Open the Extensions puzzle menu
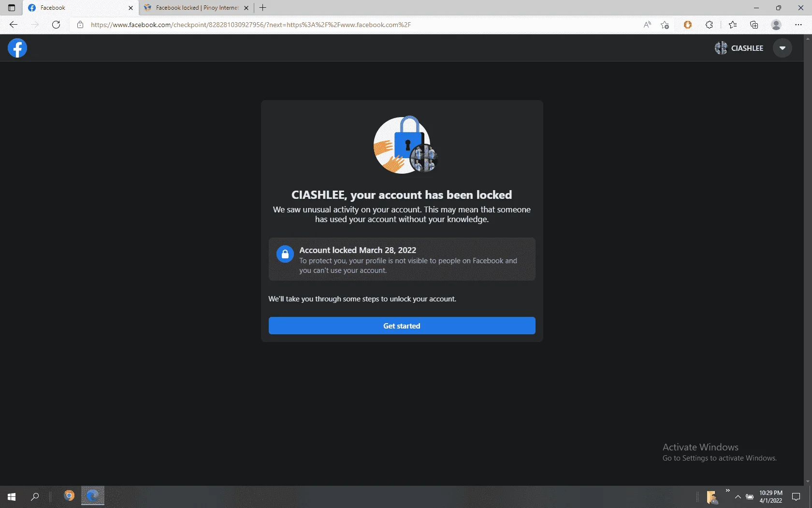The width and height of the screenshot is (812, 508). point(709,25)
